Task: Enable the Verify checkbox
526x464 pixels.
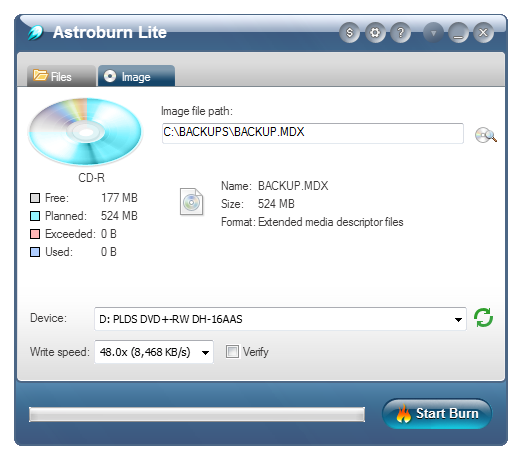Action: pyautogui.click(x=232, y=352)
